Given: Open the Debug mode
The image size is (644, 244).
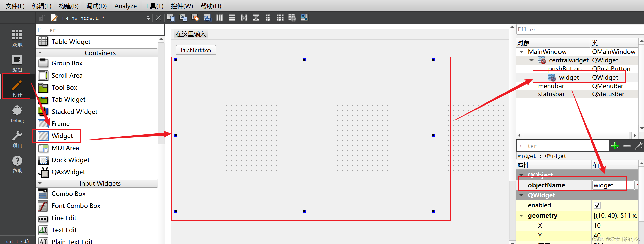Looking at the screenshot, I should tap(17, 114).
